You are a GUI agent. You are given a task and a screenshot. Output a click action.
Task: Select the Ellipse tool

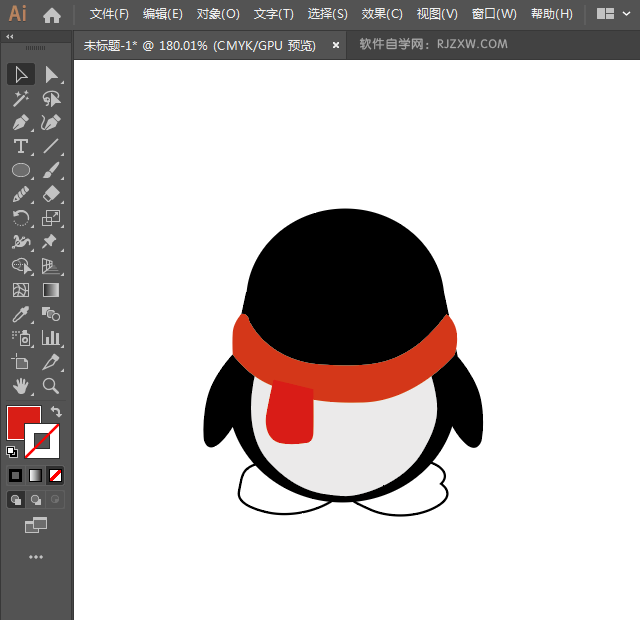pos(20,171)
